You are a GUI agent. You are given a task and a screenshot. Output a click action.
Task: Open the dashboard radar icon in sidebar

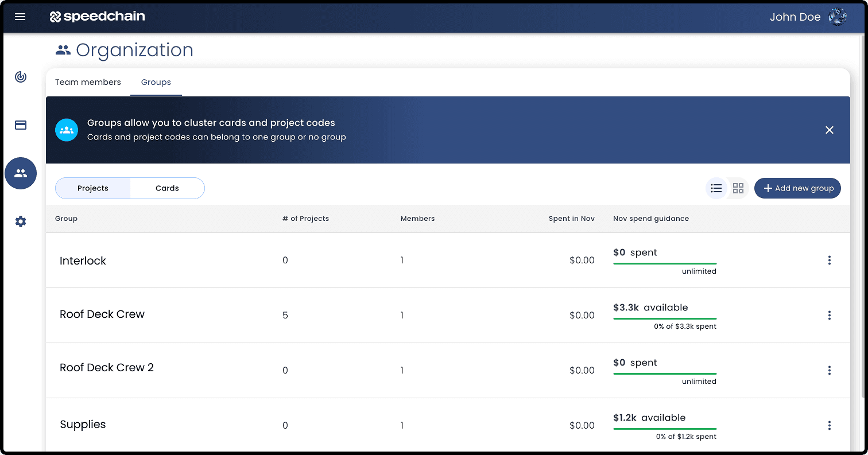pos(21,77)
